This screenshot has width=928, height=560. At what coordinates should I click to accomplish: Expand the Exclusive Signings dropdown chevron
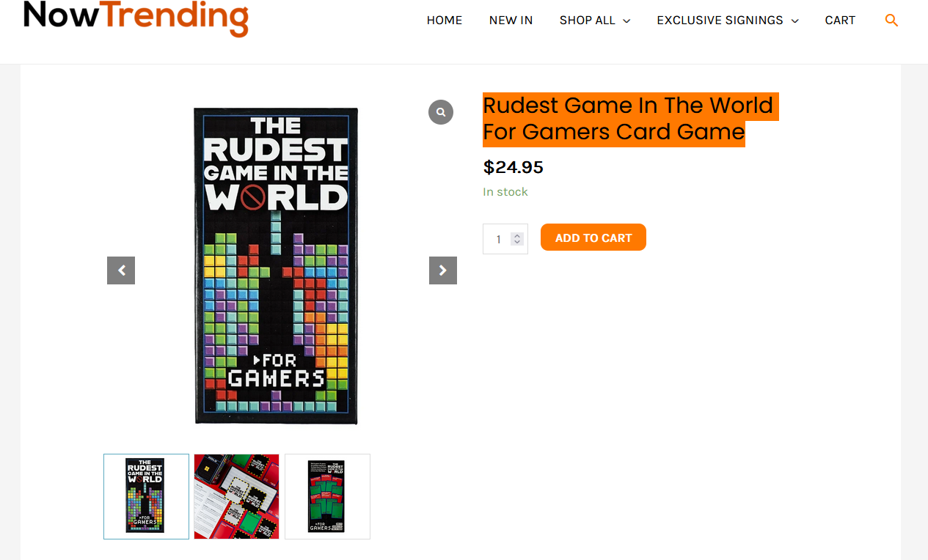point(794,21)
